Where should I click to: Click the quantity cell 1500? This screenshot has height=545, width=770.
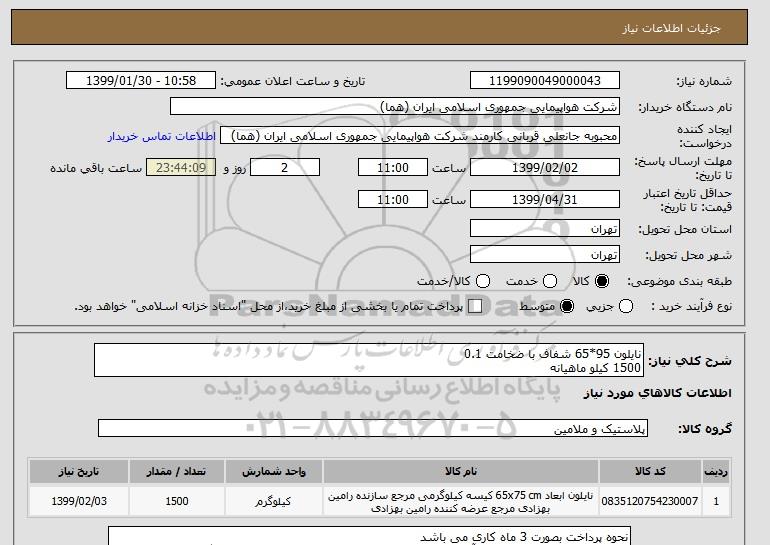177,501
